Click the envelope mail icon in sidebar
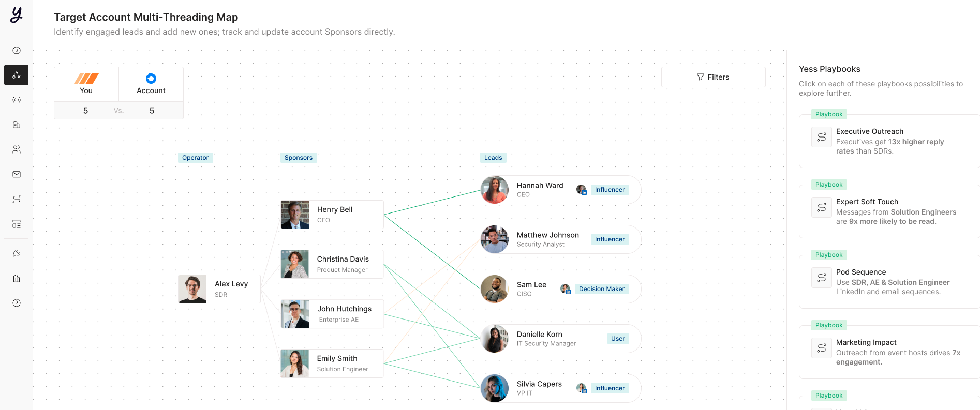The height and width of the screenshot is (410, 980). coord(17,174)
